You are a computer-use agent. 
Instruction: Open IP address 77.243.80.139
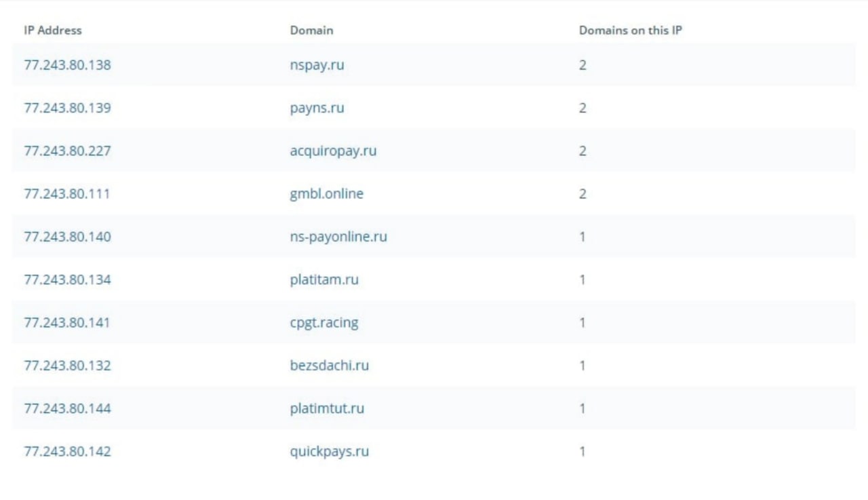coord(67,109)
